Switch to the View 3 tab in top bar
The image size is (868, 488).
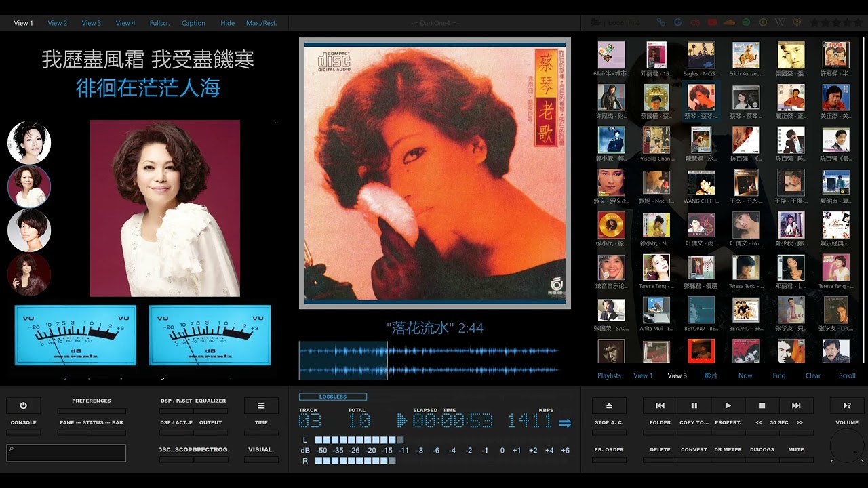92,23
